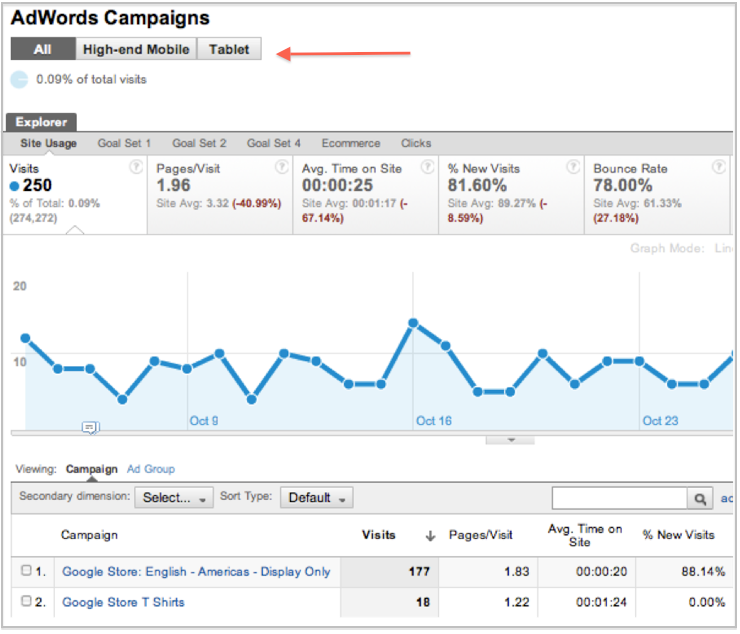The image size is (740, 634).
Task: Open the Ecommerce tab
Action: (351, 143)
